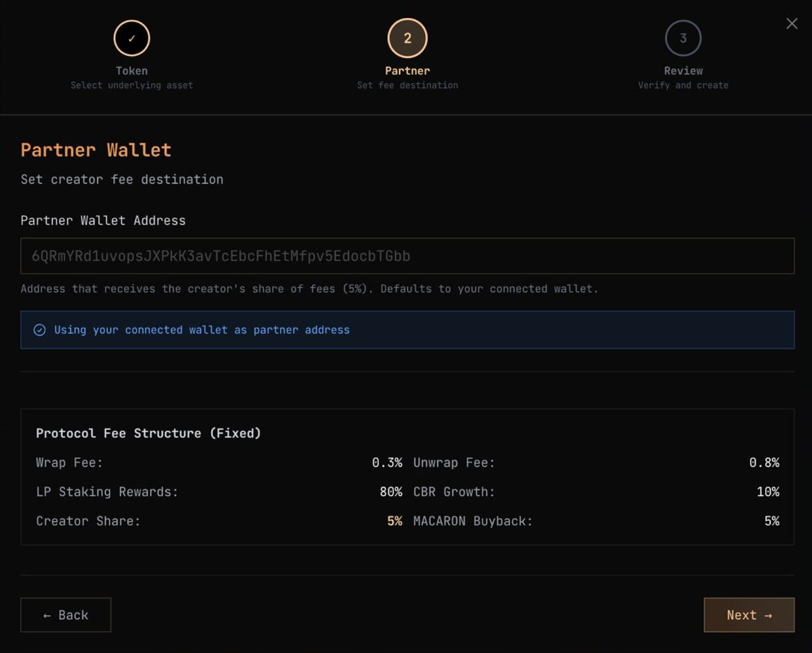Proceed with the Next button

[749, 615]
